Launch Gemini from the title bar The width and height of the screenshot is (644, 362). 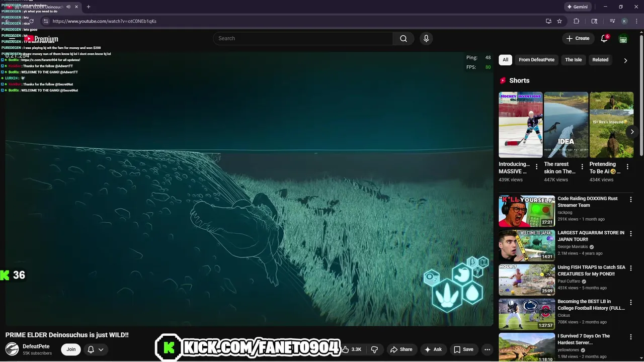tap(577, 7)
